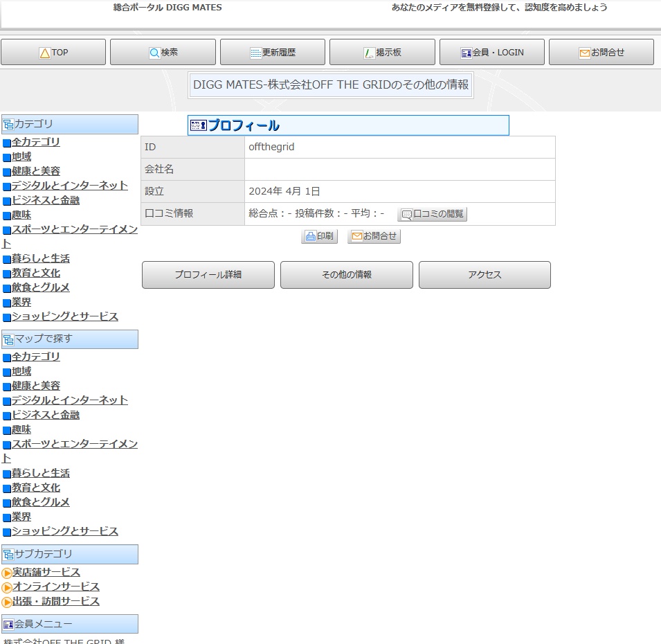This screenshot has height=644, width=661.
Task: Open 趣味 in the カテゴリ list
Action: (21, 215)
